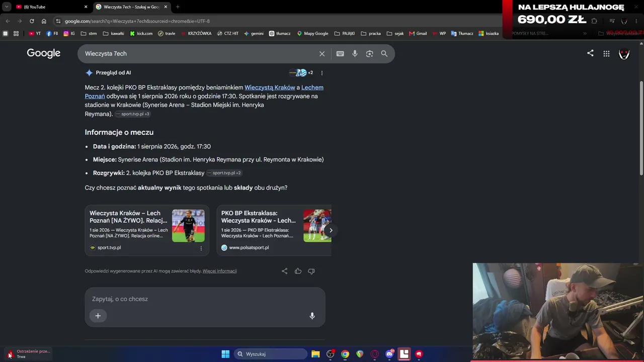Switch to the (6) YouTube tab

[50, 7]
